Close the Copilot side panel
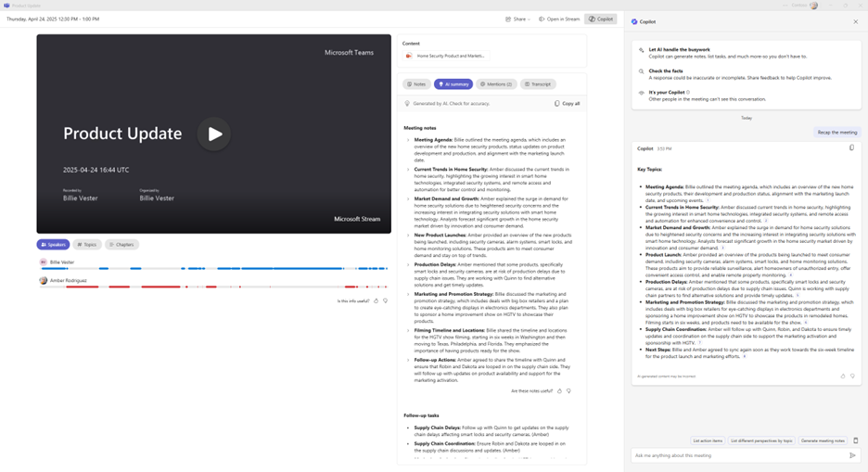The height and width of the screenshot is (472, 868). (855, 21)
